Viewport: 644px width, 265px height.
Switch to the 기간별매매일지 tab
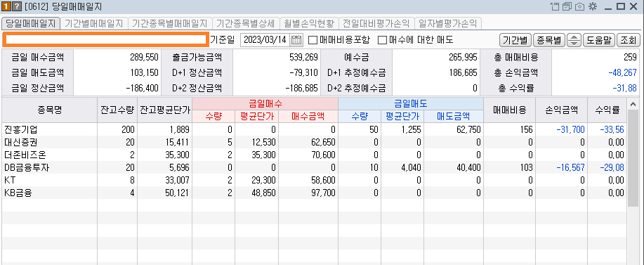click(93, 23)
